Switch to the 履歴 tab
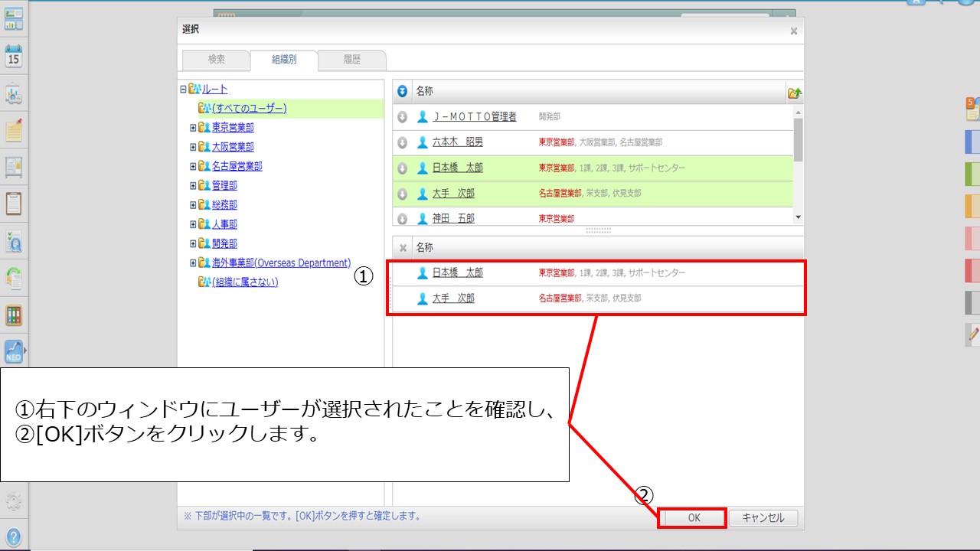 (x=352, y=60)
